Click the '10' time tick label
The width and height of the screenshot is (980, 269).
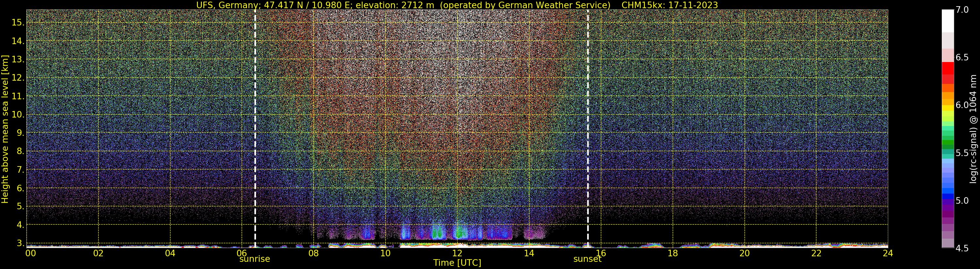click(385, 253)
